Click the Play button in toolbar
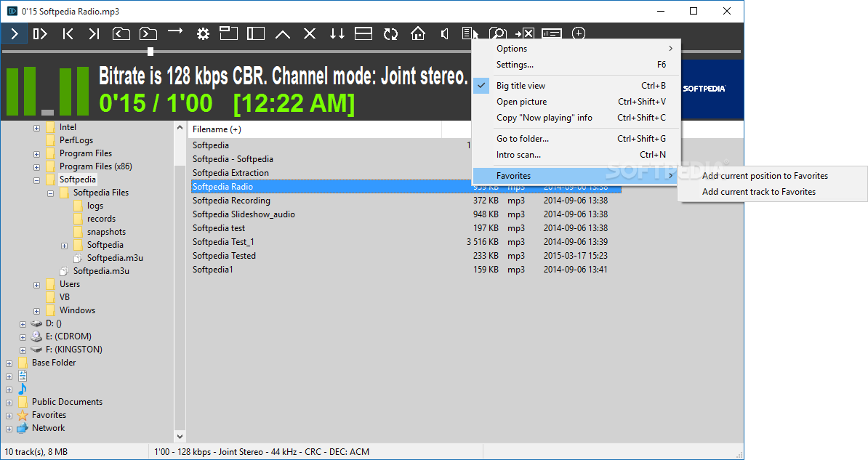 15,33
